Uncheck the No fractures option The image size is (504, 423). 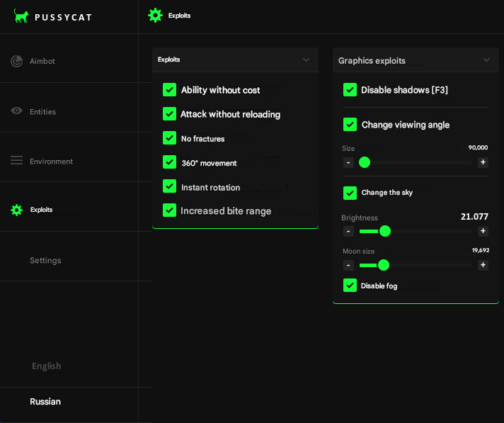[169, 138]
